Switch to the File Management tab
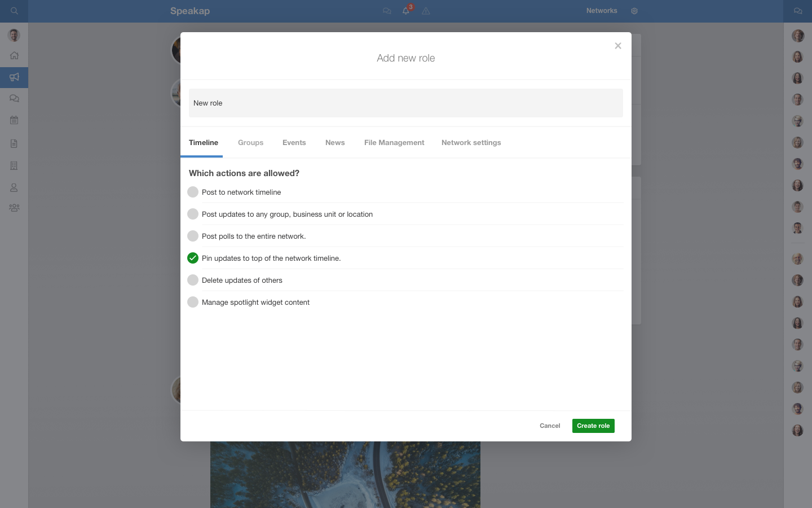The image size is (812, 508). coord(394,143)
